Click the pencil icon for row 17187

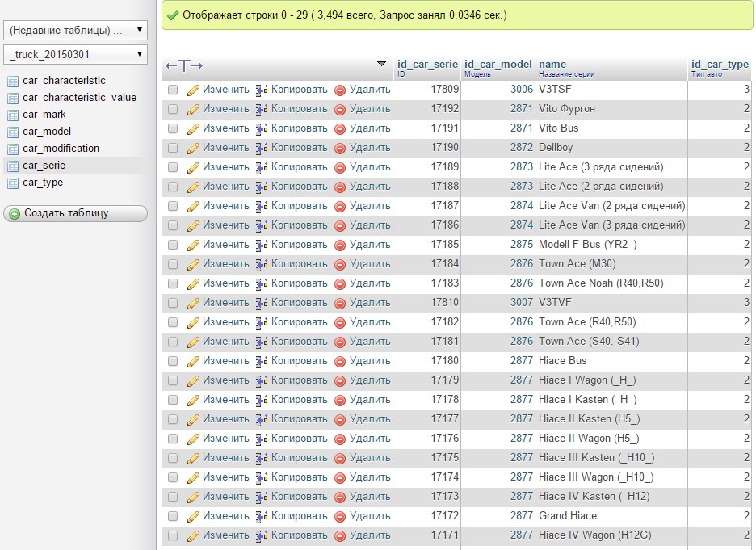click(x=193, y=206)
